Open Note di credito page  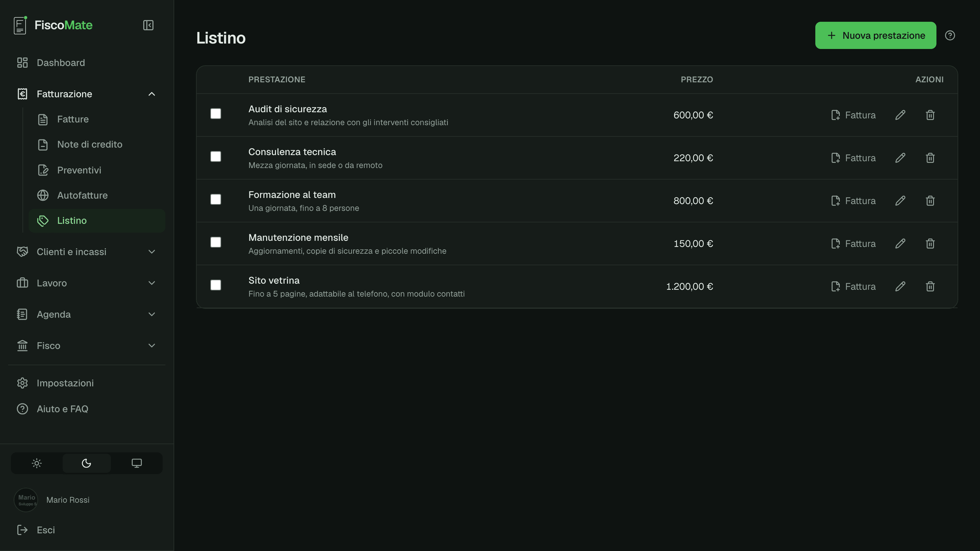[x=97, y=145]
